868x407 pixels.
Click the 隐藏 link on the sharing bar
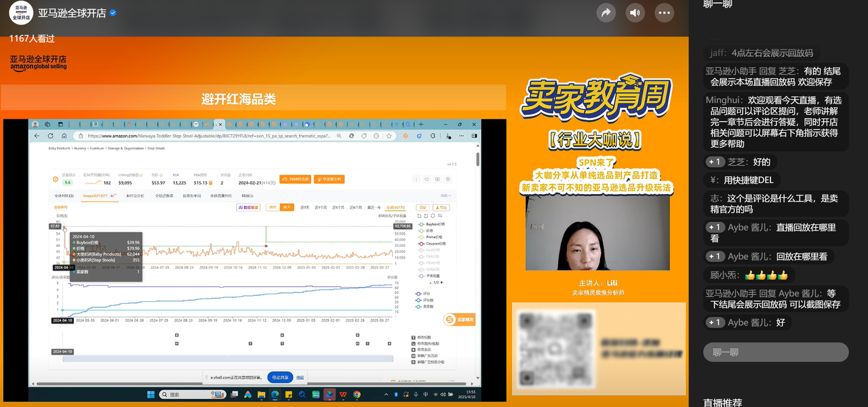click(300, 377)
